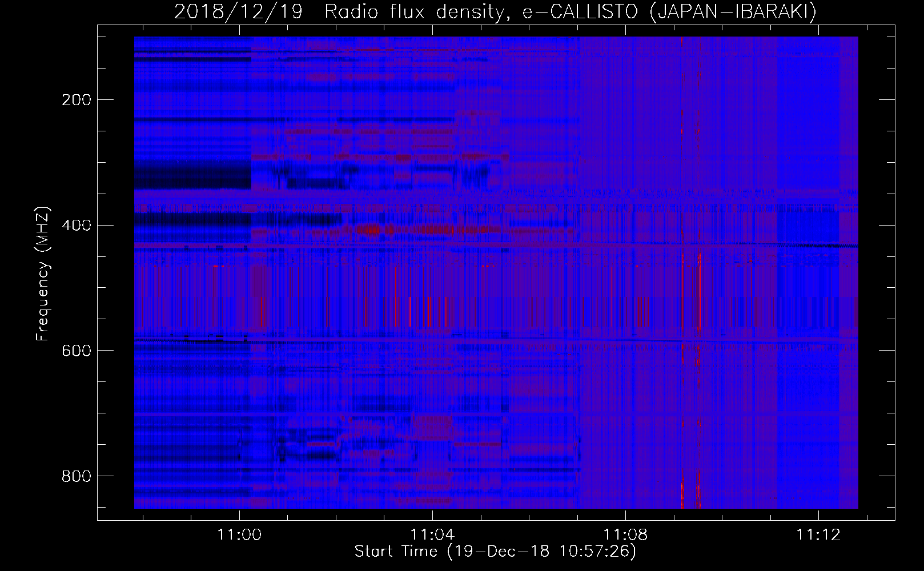This screenshot has height=571, width=924.
Task: Click the 11:04 time tick label
Action: click(432, 534)
